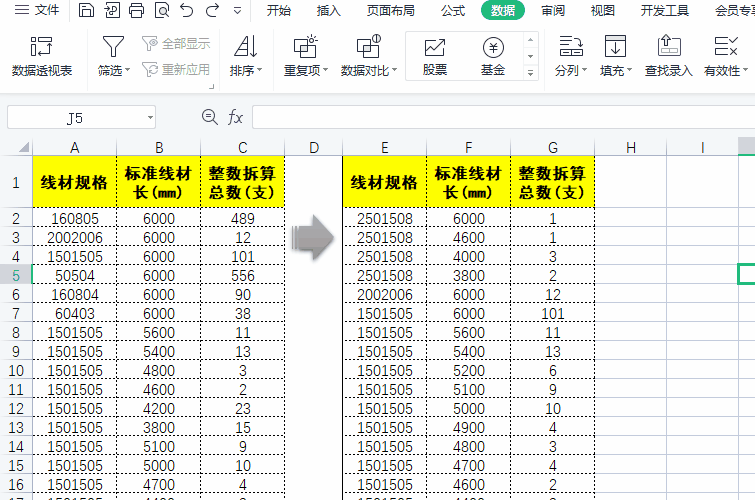755x500 pixels.
Task: Switch to the 视图 tab
Action: click(602, 10)
